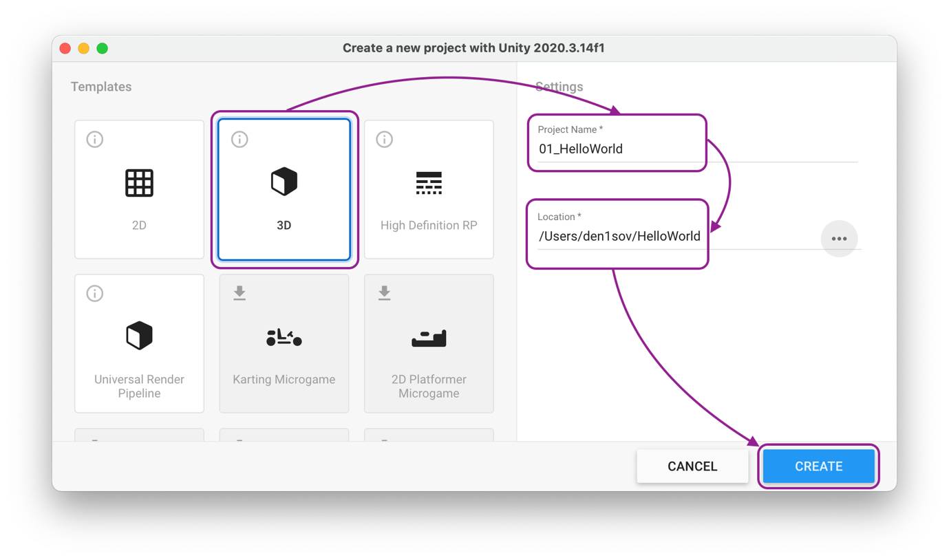Show info for the 3D template
This screenshot has height=560, width=949.
pos(239,139)
